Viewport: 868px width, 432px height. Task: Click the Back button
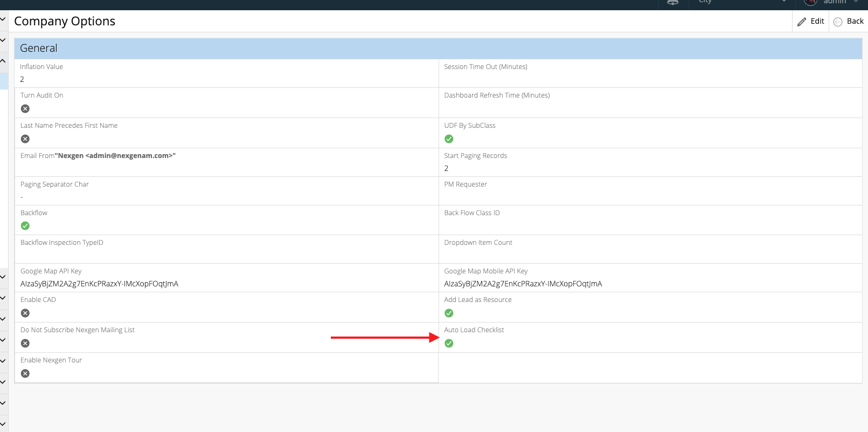849,21
